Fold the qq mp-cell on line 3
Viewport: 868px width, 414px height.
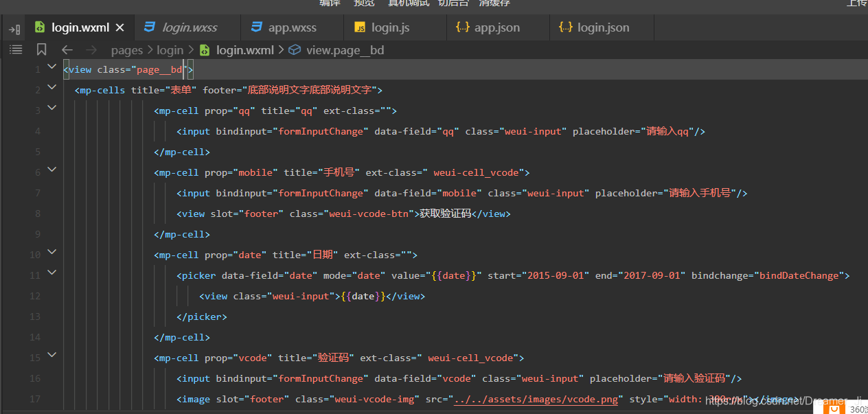(52, 108)
